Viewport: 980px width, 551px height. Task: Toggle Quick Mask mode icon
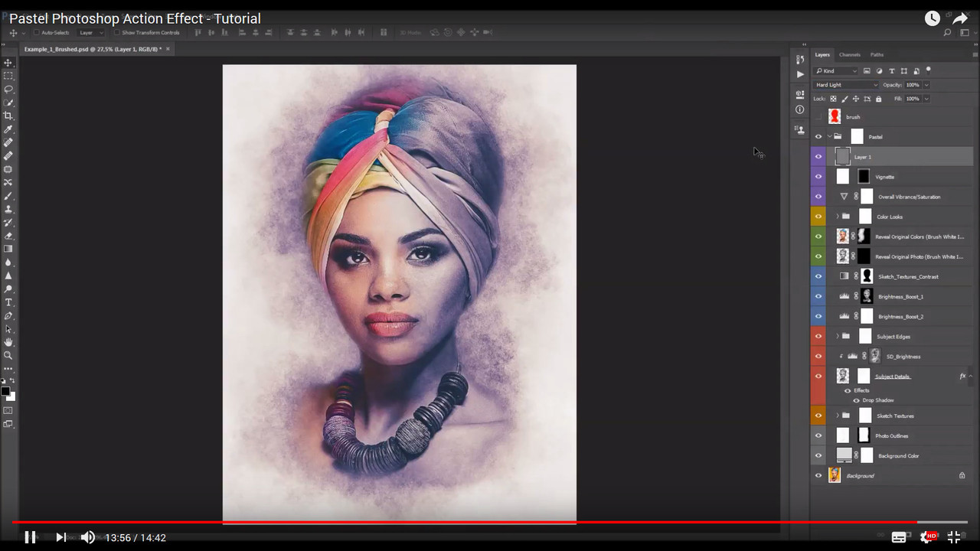click(8, 410)
